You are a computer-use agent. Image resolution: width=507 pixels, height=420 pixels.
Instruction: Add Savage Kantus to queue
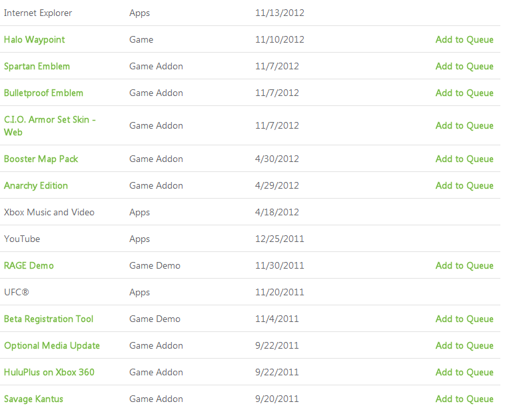coord(464,399)
